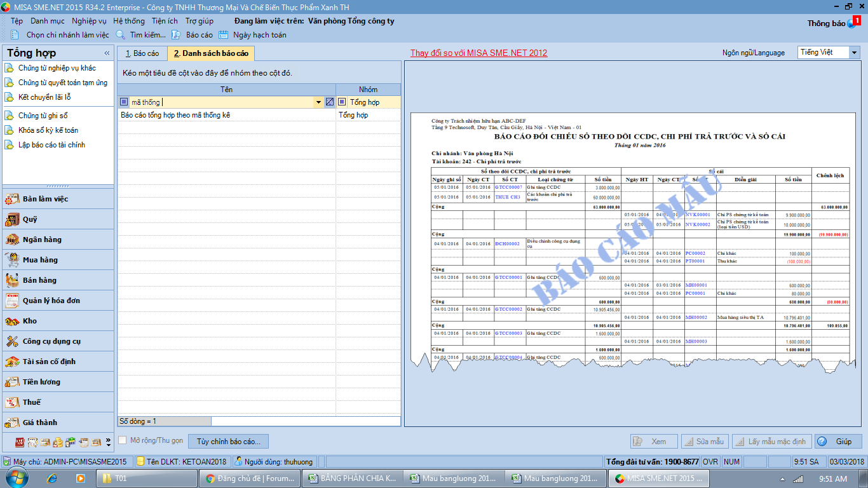Click the Tên filter input field
This screenshot has height=488, width=868.
221,102
